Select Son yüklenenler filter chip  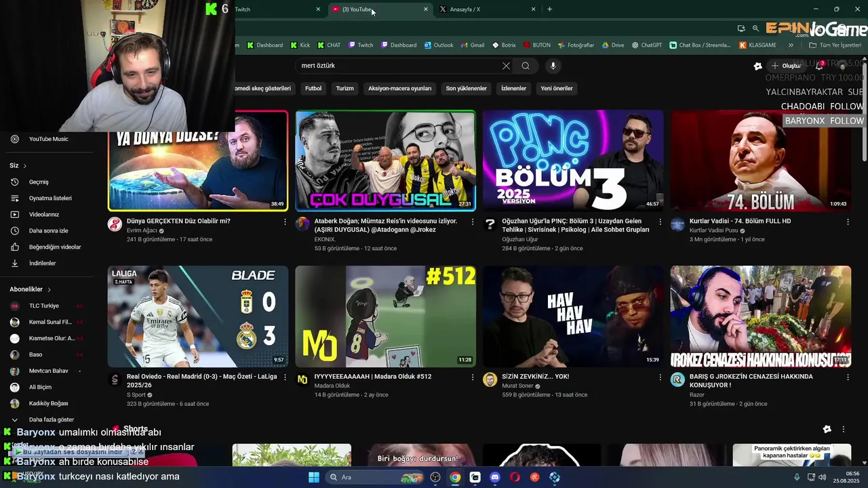tap(467, 88)
